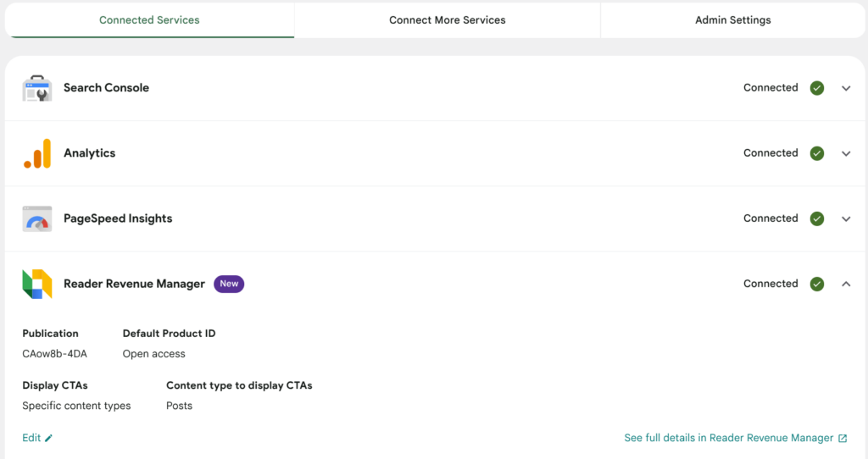
Task: Select the Search Console title text
Action: 106,88
